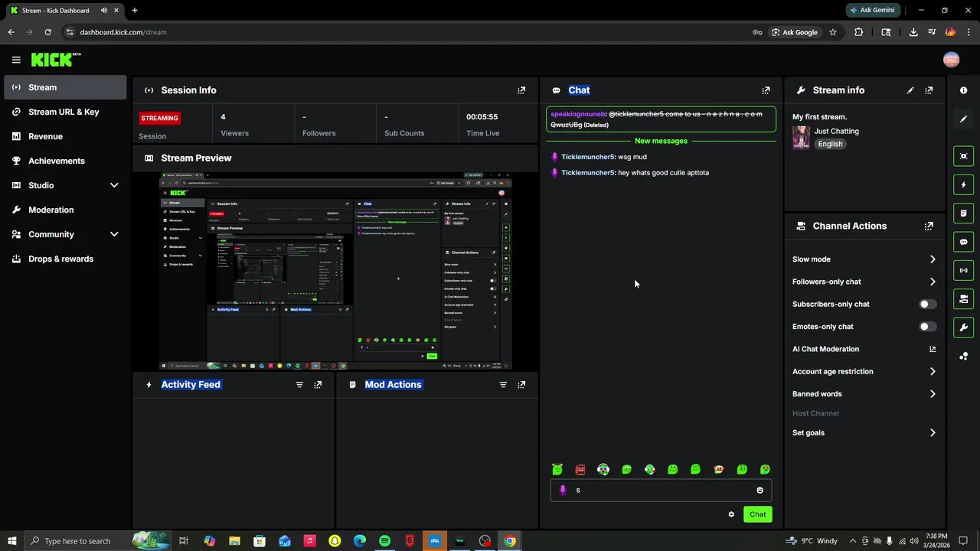Open Set goals options
The image size is (980, 551).
pyautogui.click(x=864, y=433)
